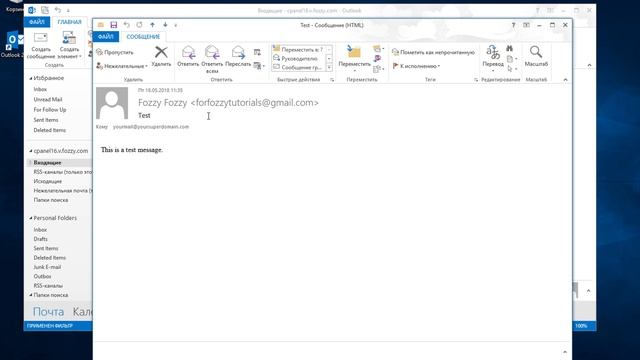This screenshot has width=640, height=360.
Task: Open the more reply actions dropdown
Action: 259,65
